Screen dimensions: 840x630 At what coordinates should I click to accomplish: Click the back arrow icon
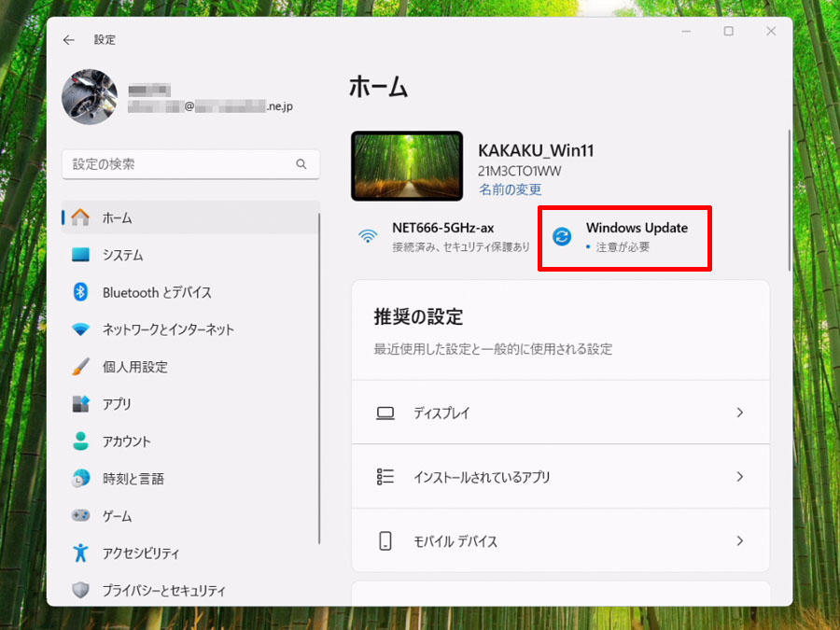68,40
